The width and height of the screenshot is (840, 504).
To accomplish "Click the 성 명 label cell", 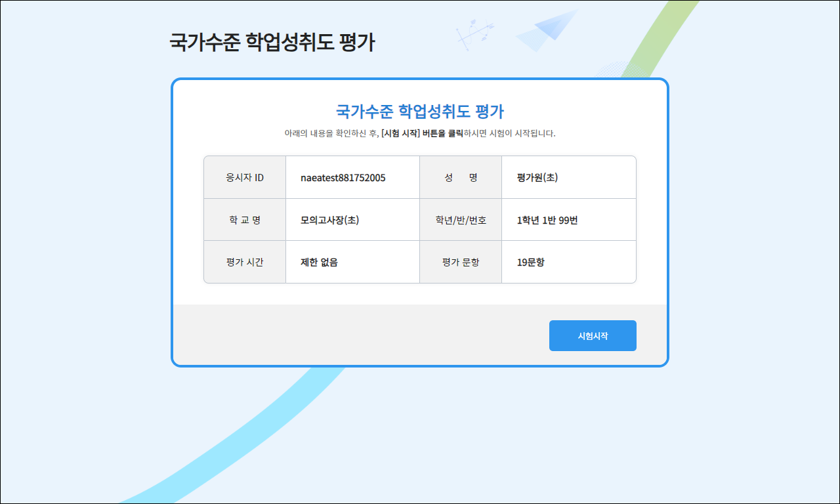I will tap(461, 177).
